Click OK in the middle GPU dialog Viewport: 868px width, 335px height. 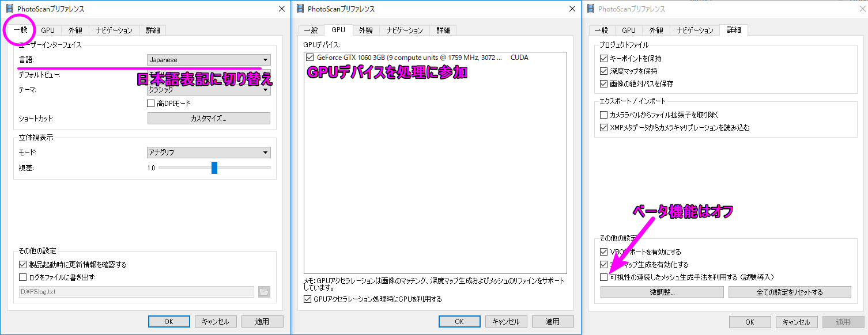(x=459, y=322)
